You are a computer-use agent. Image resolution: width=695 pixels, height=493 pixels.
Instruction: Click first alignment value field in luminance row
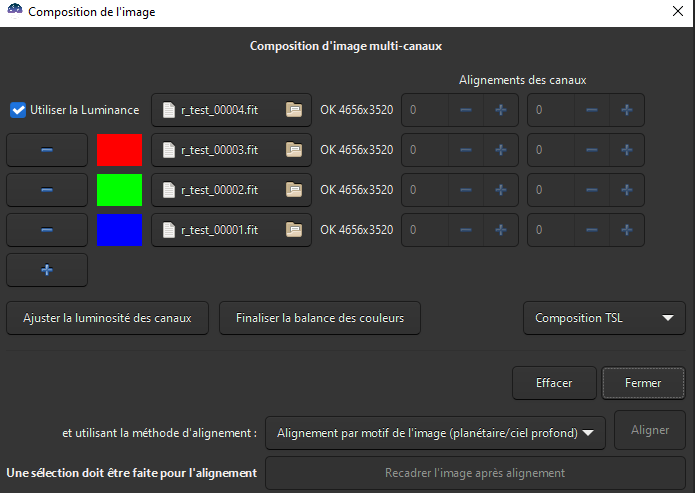[426, 110]
